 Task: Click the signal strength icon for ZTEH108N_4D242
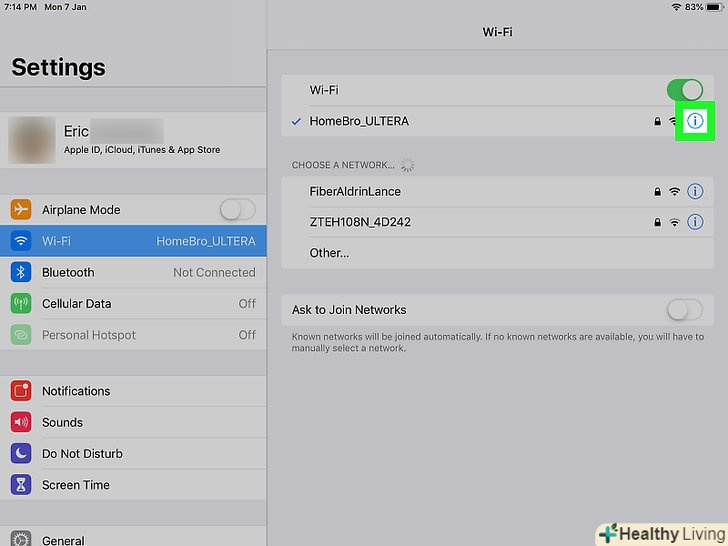pos(675,222)
